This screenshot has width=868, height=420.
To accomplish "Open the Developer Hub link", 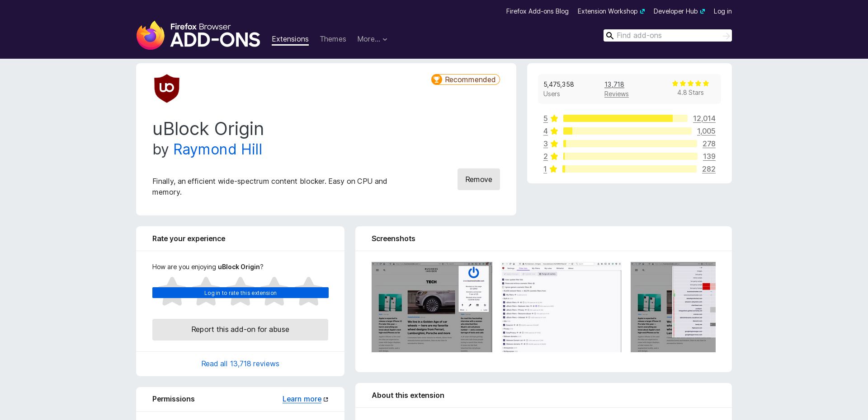I will pyautogui.click(x=679, y=11).
